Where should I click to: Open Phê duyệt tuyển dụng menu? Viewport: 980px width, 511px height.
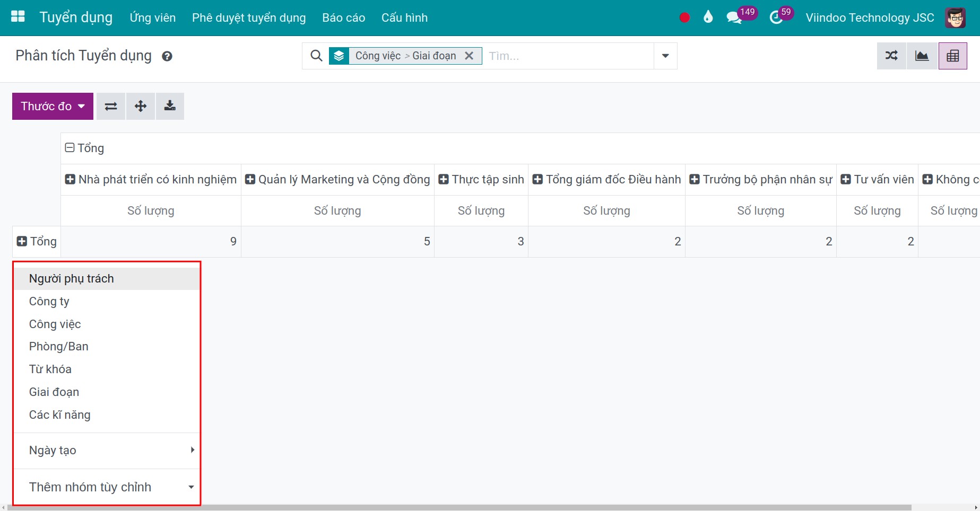pyautogui.click(x=249, y=17)
